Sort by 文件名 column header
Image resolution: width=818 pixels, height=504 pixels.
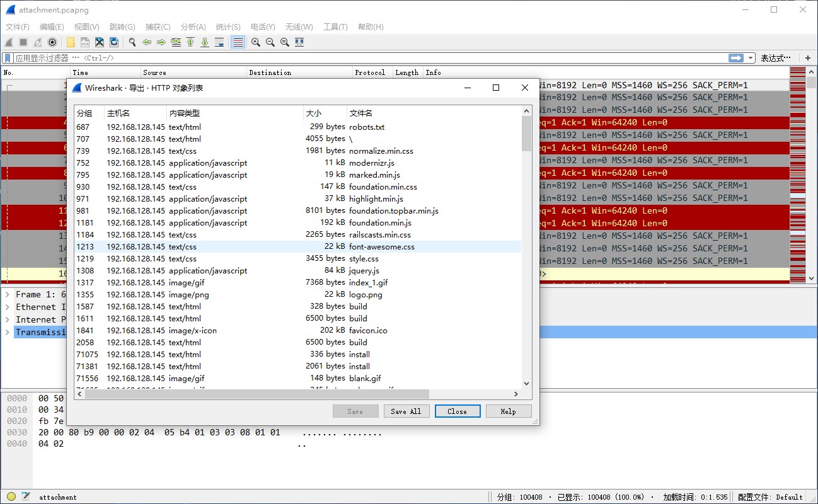434,113
